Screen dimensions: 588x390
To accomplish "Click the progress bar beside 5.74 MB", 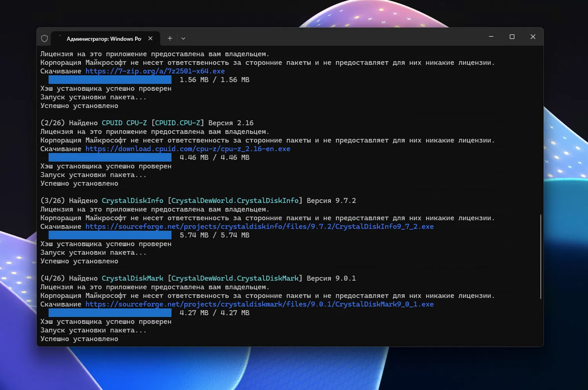I will tap(110, 235).
